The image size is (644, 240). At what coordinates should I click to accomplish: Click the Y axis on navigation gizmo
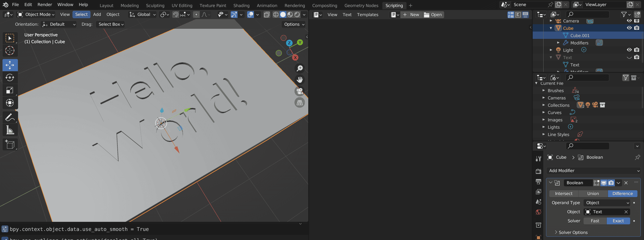(x=300, y=42)
